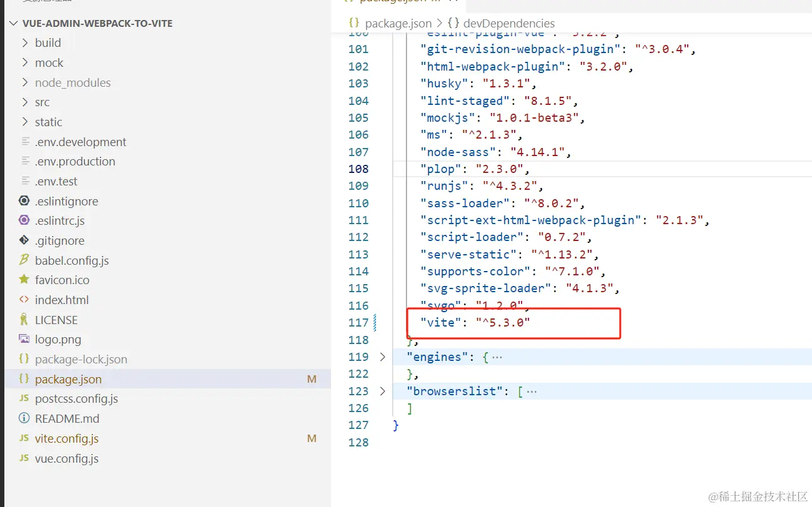812x507 pixels.
Task: Click the image icon next to logo.png
Action: pyautogui.click(x=24, y=339)
